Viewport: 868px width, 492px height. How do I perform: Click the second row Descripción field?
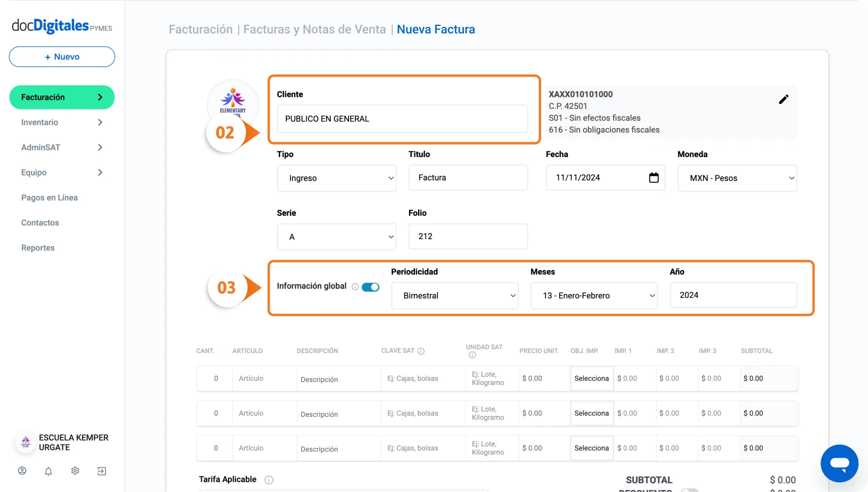pos(338,414)
